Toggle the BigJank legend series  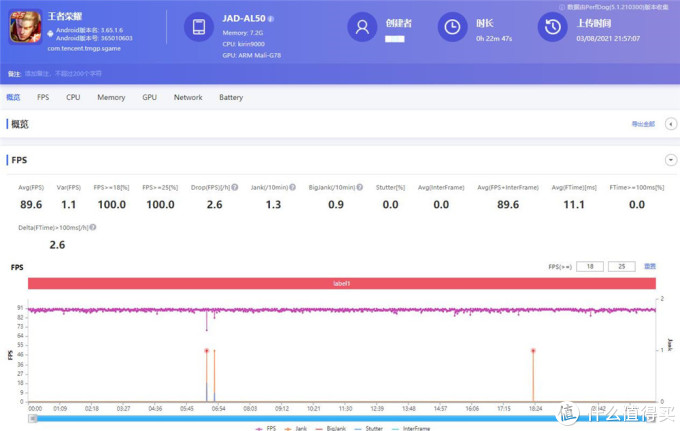(x=331, y=428)
